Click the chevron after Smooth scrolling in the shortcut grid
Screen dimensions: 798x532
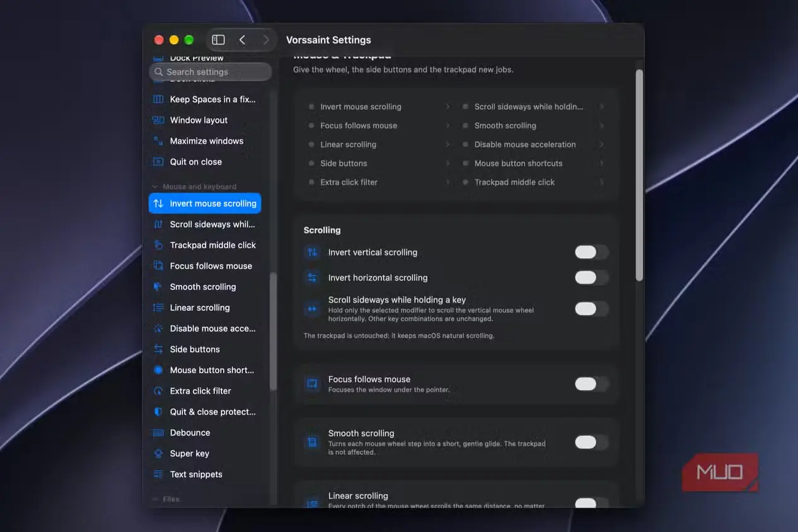point(602,125)
